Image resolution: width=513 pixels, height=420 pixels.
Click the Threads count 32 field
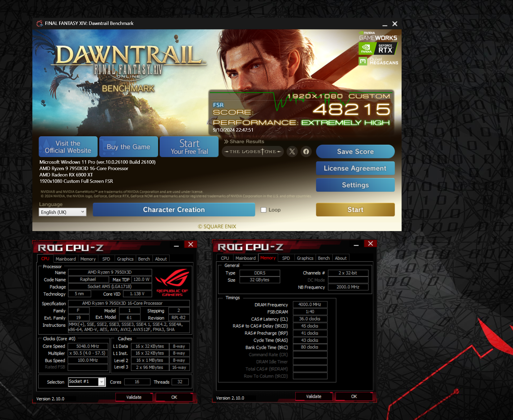tap(180, 382)
